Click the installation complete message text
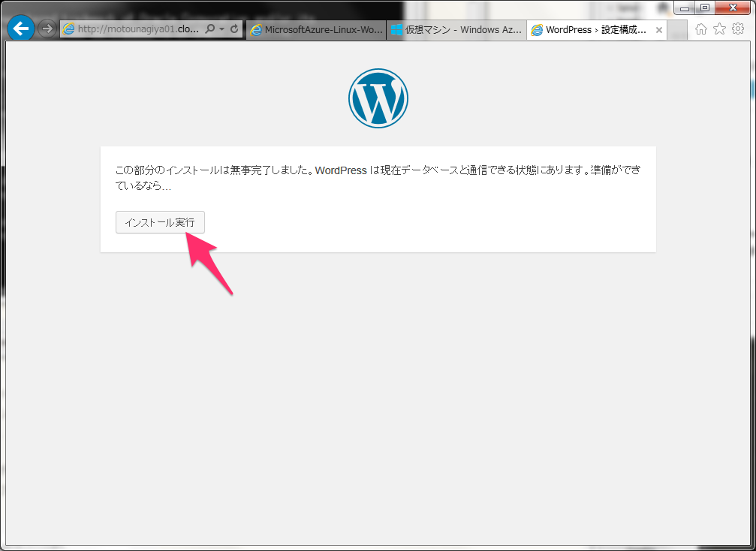The height and width of the screenshot is (551, 756). click(378, 178)
